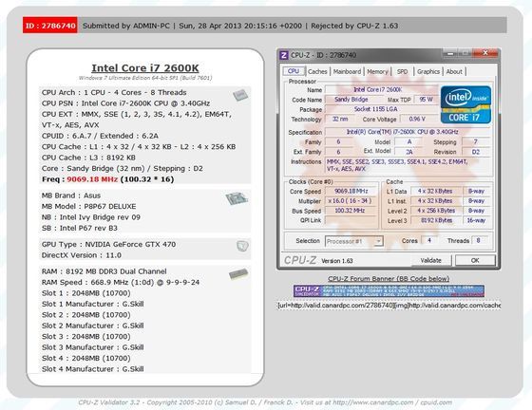Click the GPU icon beside GPU Type
The image size is (532, 410).
[x=242, y=246]
